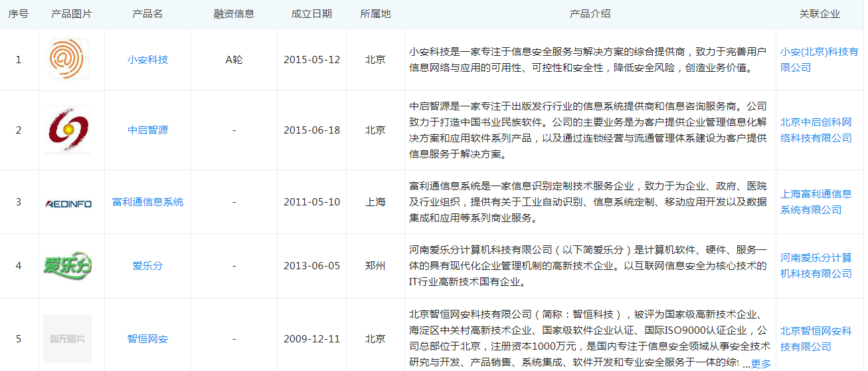Select the 所属地 column header

(x=375, y=14)
